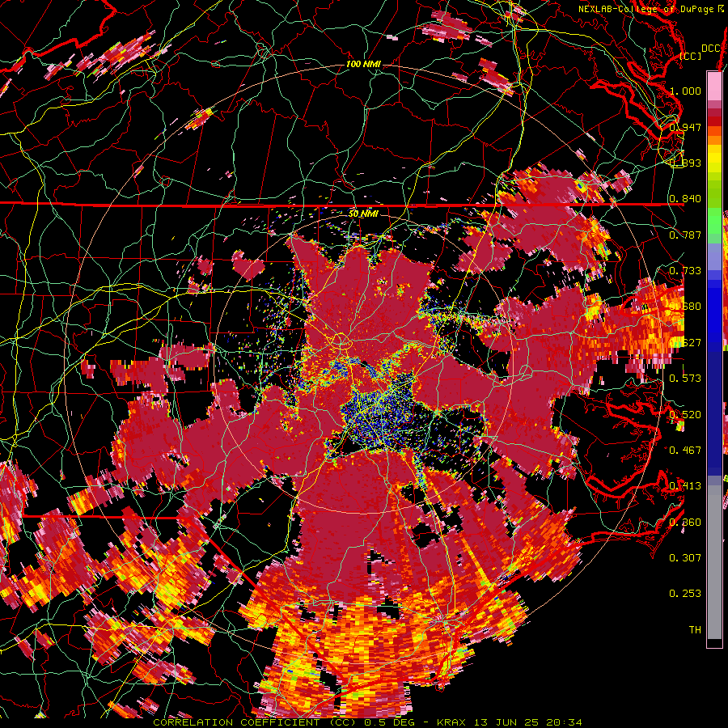Click the 0.733 scale value
This screenshot has height=728, width=728.
pyautogui.click(x=685, y=271)
